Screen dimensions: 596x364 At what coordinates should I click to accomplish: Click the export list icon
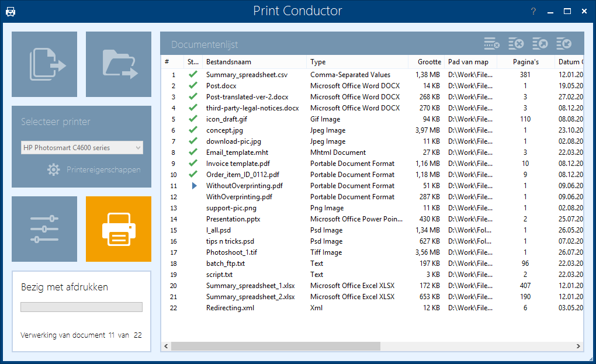click(x=539, y=44)
